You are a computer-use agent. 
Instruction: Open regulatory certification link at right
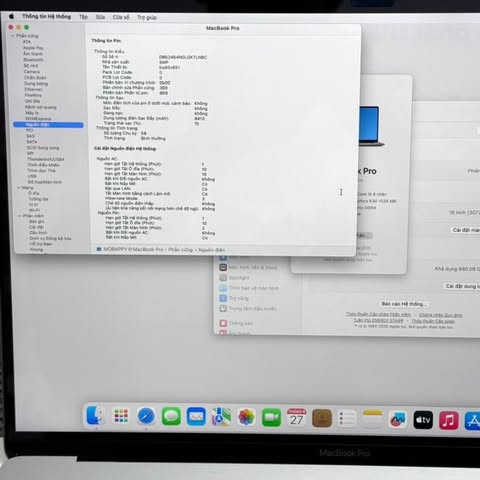click(440, 315)
